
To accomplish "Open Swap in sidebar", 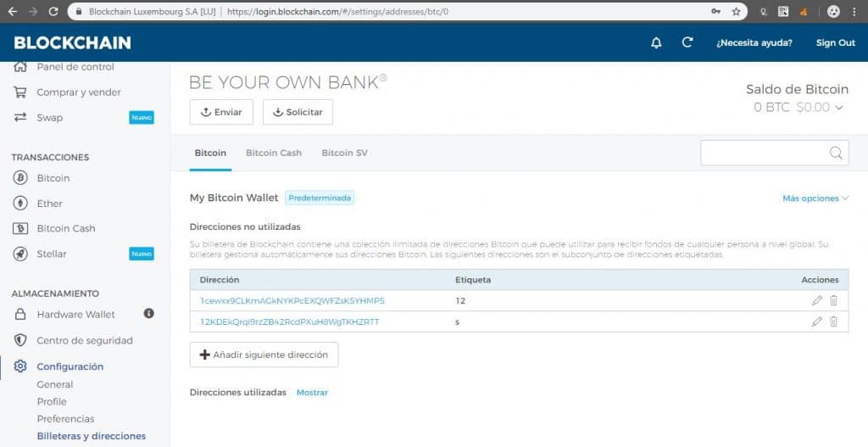I will pos(50,117).
